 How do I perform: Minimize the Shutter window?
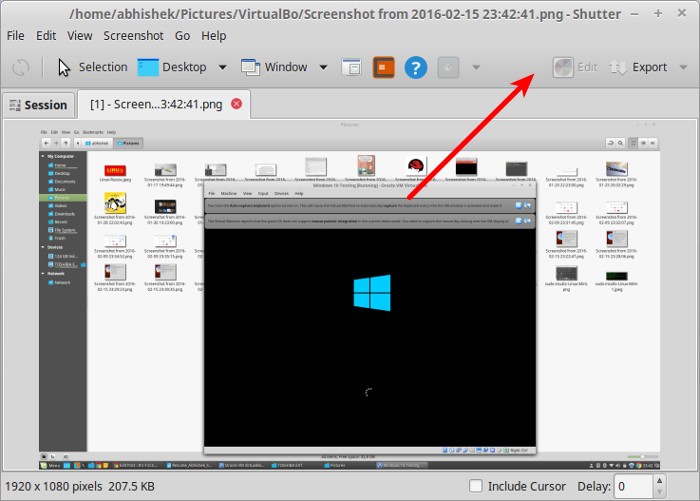634,14
